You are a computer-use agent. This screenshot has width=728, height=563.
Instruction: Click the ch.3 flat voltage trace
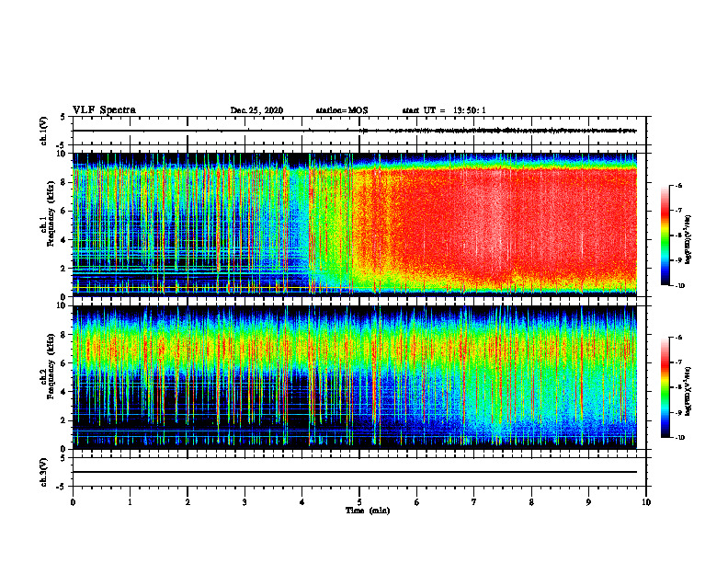(x=355, y=472)
